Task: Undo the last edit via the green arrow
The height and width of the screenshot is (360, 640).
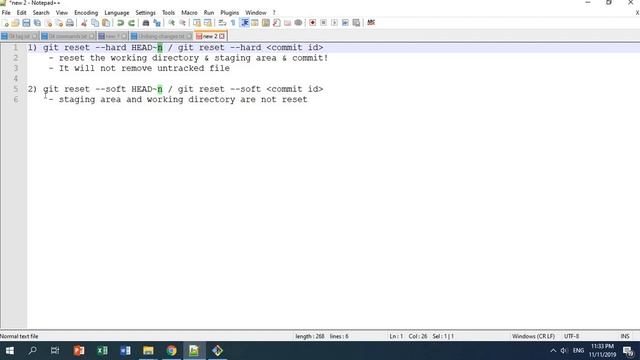Action: (x=120, y=23)
